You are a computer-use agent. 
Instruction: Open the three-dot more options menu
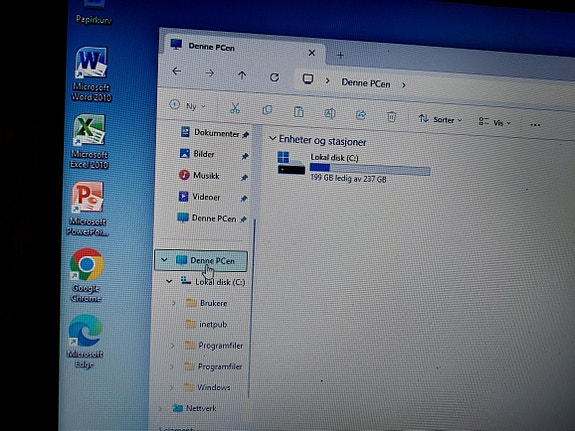click(x=535, y=125)
